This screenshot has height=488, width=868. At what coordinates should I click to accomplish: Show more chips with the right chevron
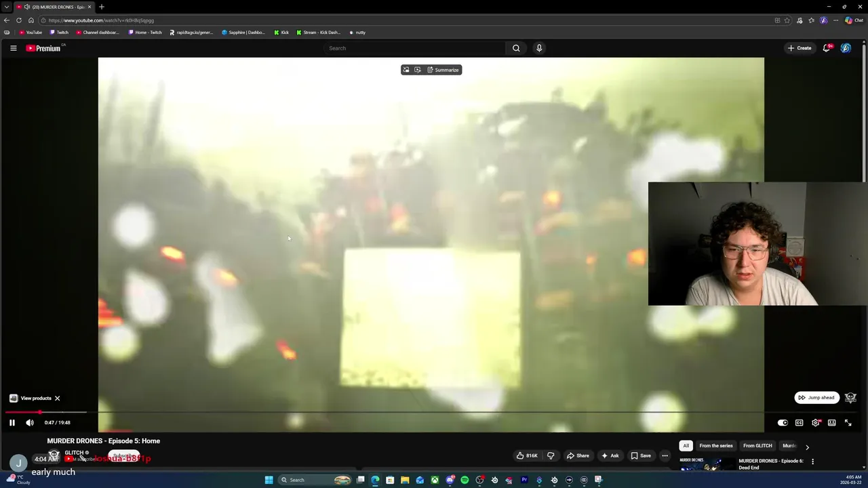point(807,447)
